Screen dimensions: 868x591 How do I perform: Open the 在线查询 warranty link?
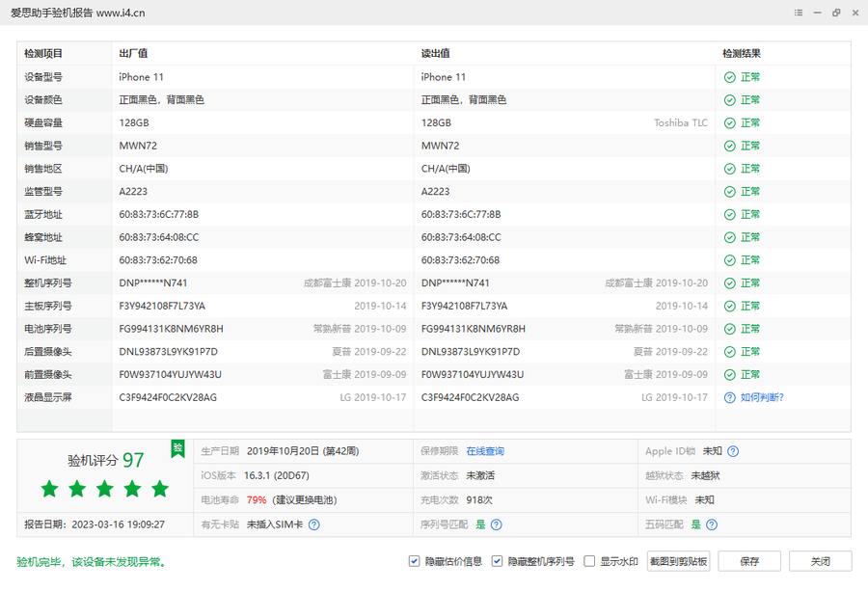(485, 451)
